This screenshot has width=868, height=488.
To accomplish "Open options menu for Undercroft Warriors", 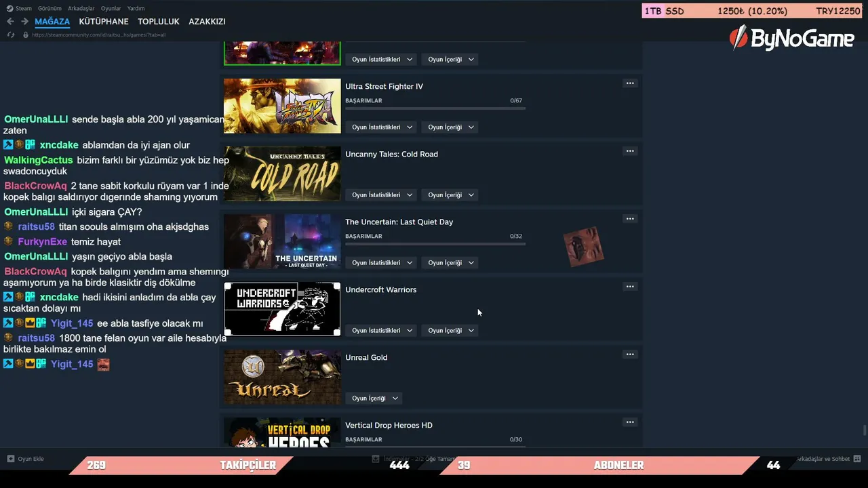I will click(x=630, y=287).
